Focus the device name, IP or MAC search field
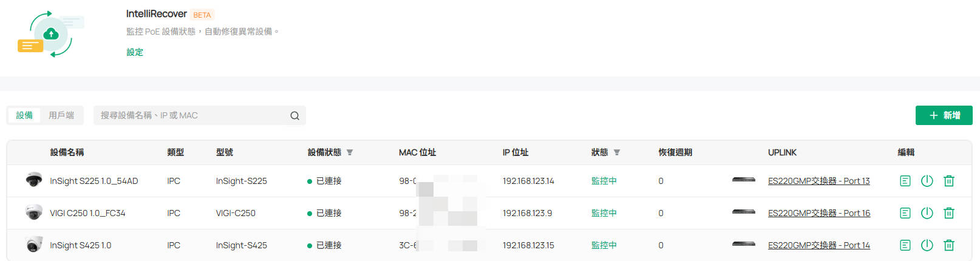The width and height of the screenshot is (980, 261). click(191, 115)
